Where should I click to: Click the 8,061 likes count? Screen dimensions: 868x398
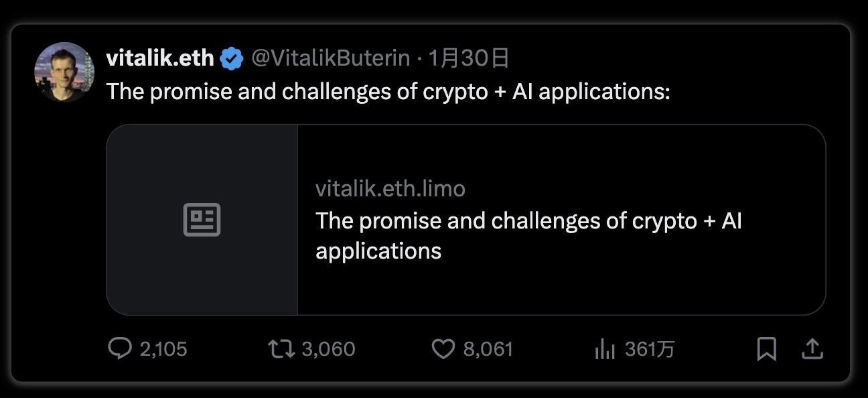click(x=488, y=349)
